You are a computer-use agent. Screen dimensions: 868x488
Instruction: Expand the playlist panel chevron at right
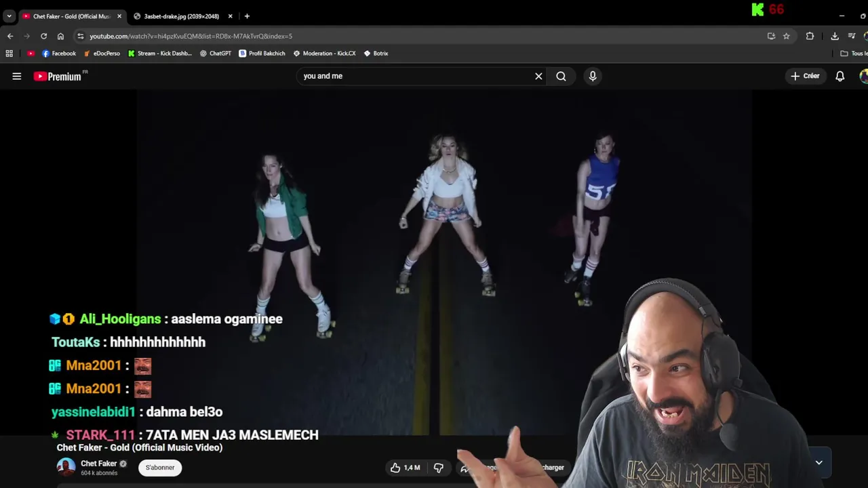pyautogui.click(x=819, y=463)
